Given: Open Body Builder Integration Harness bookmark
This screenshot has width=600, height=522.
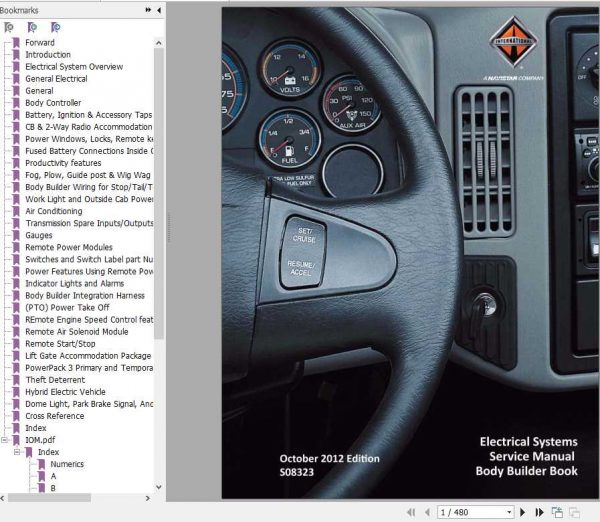Looking at the screenshot, I should 85,295.
